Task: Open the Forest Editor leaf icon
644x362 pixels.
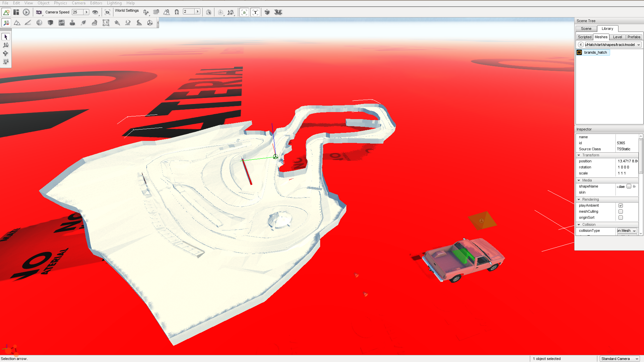Action: click(x=84, y=23)
